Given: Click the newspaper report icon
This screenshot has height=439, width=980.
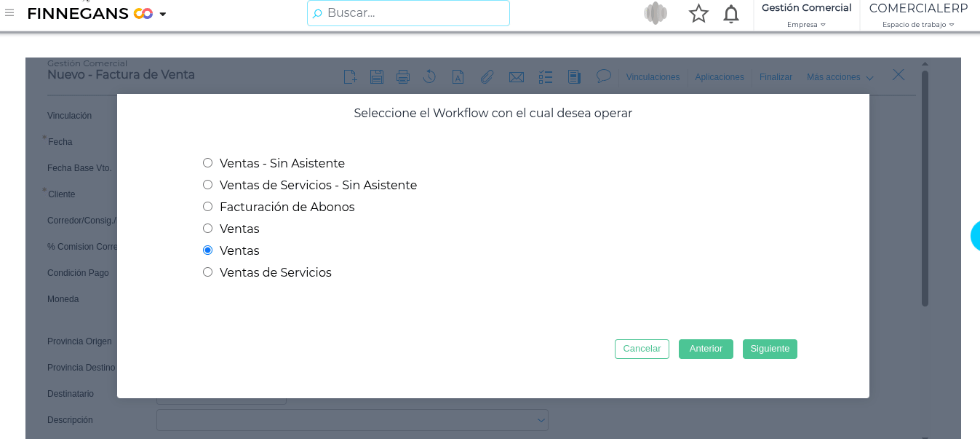Looking at the screenshot, I should pyautogui.click(x=574, y=76).
